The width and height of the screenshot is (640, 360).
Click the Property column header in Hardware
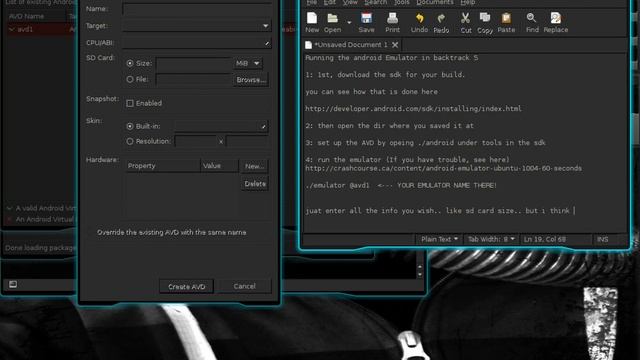pyautogui.click(x=162, y=166)
